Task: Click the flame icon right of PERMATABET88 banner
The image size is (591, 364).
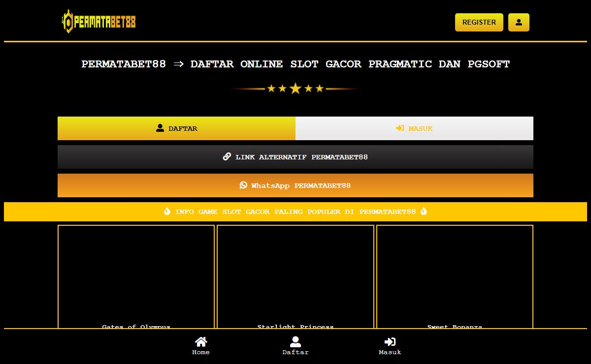Action: 424,212
